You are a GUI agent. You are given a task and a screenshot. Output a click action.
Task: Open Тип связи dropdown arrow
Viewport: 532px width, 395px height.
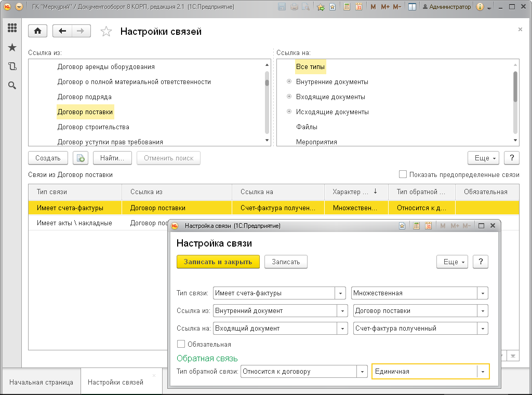tap(340, 293)
